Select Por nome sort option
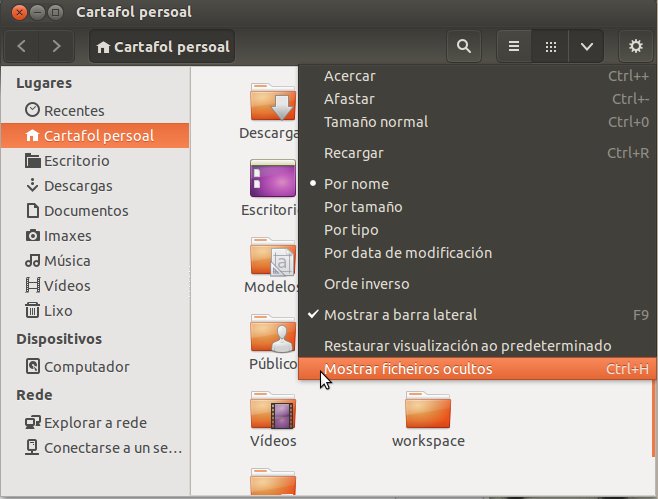Screen dimensions: 658x499 477,184
